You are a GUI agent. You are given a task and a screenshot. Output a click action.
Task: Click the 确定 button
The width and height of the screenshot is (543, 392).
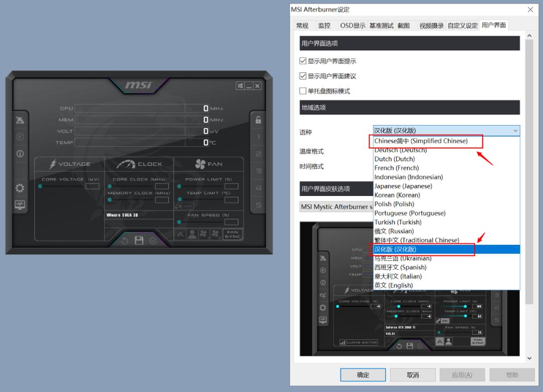[363, 374]
